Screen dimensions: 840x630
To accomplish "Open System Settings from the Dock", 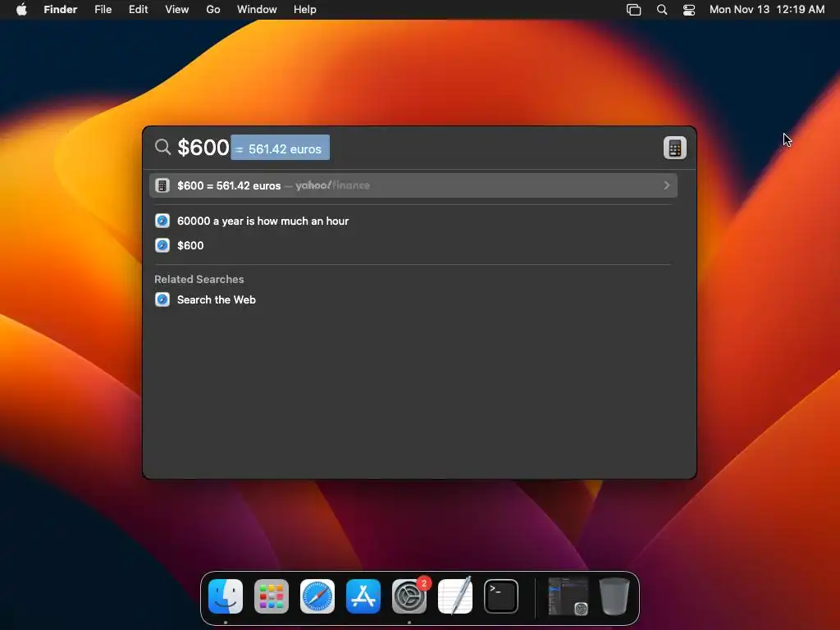I will tap(409, 596).
